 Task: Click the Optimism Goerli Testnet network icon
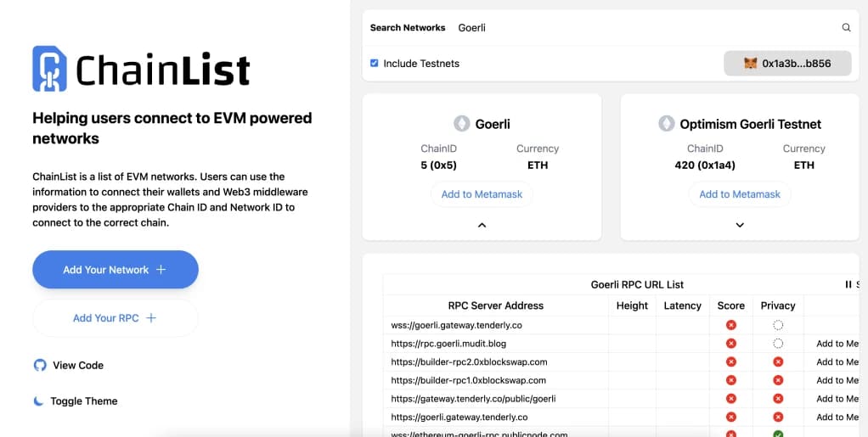coord(667,124)
